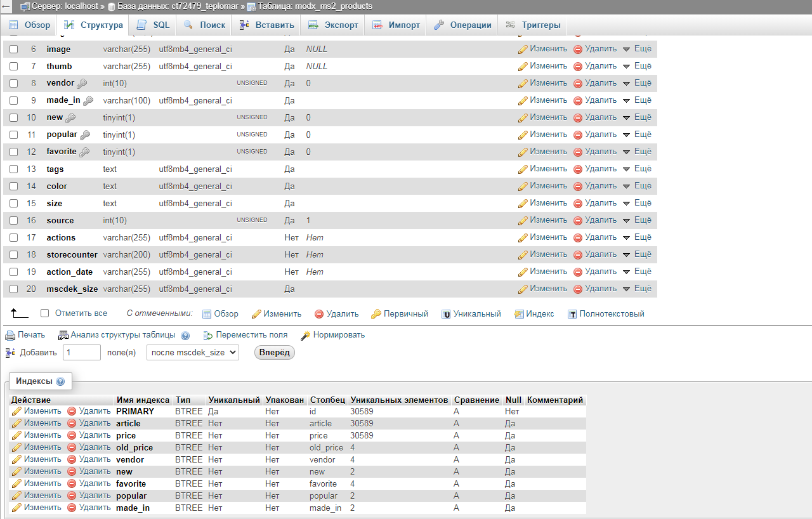Go to the Вставить tab
The height and width of the screenshot is (519, 812).
tap(266, 25)
